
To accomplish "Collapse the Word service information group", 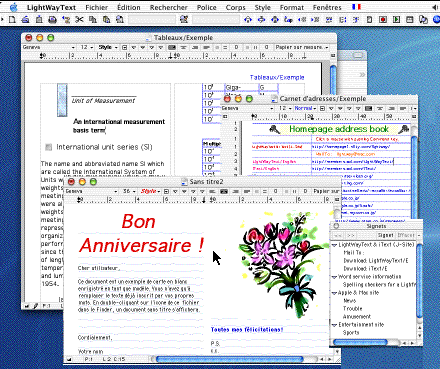I will pos(334,277).
